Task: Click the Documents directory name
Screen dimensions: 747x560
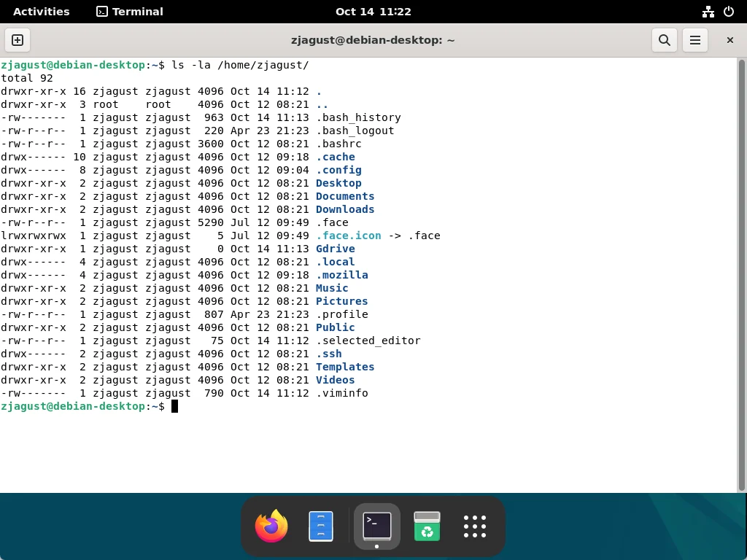Action: pos(345,196)
